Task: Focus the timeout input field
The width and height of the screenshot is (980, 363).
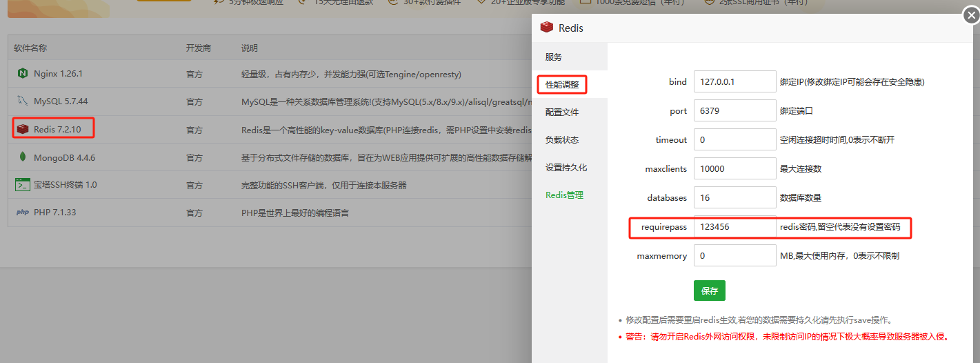Action: click(x=735, y=139)
